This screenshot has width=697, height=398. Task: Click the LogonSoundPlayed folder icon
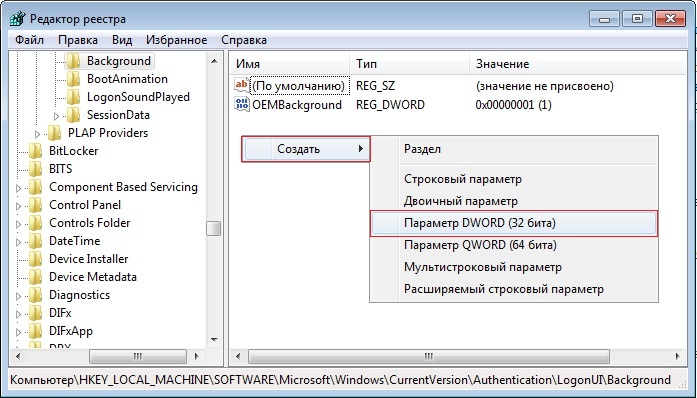pos(73,97)
